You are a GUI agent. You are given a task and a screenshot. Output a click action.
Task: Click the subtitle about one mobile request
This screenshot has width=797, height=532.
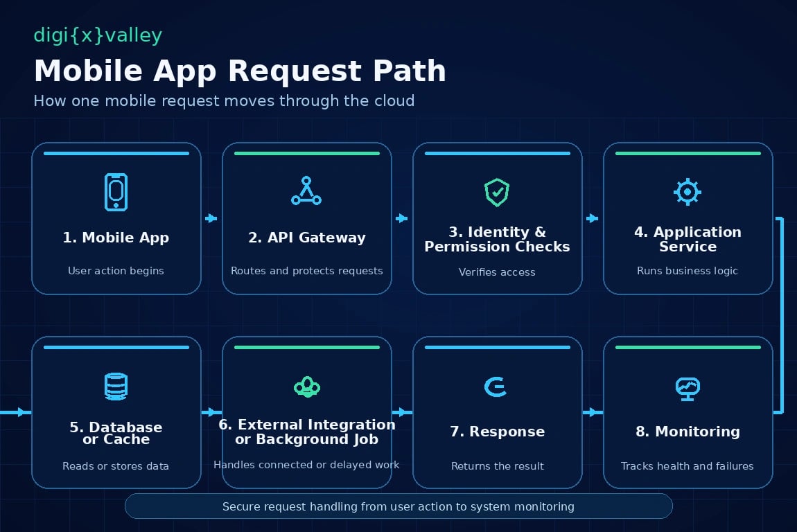224,101
